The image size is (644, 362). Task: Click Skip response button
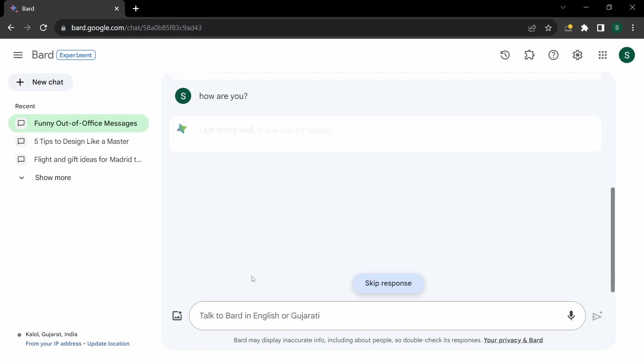388,283
